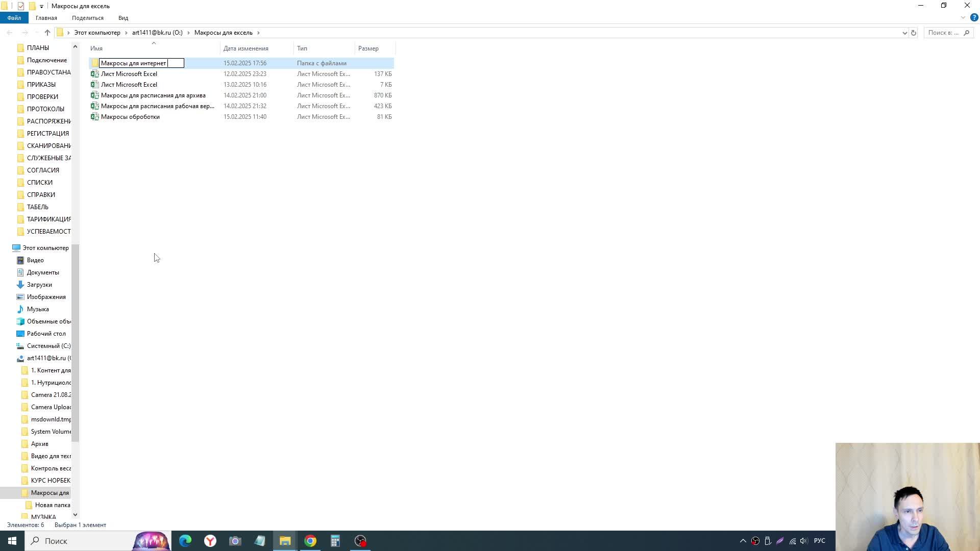This screenshot has height=551, width=980.
Task: Expand the ribbon using chevron arrow
Action: click(963, 17)
